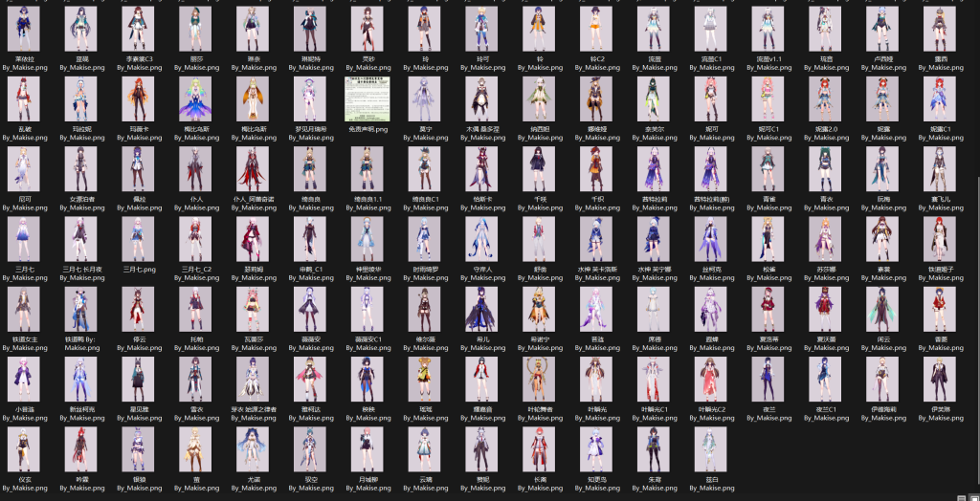Select the 申鹤_C1 thumbnail
Viewport: 980px width, 501px height.
click(309, 239)
